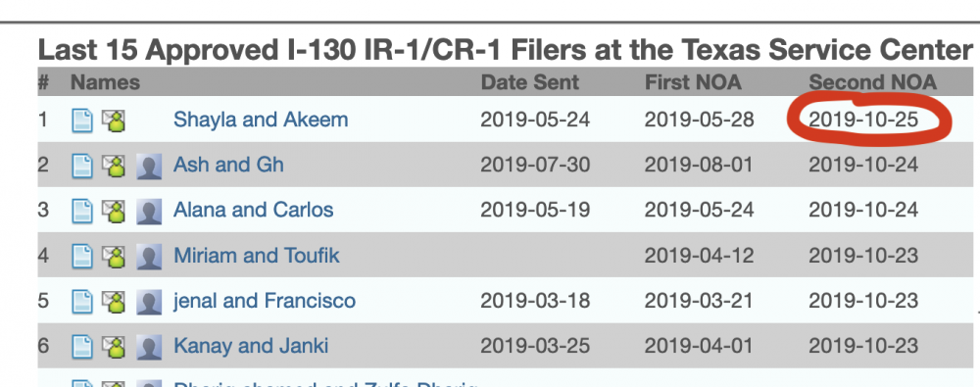
Task: Open profile avatar for Ash and Gh
Action: click(x=149, y=166)
